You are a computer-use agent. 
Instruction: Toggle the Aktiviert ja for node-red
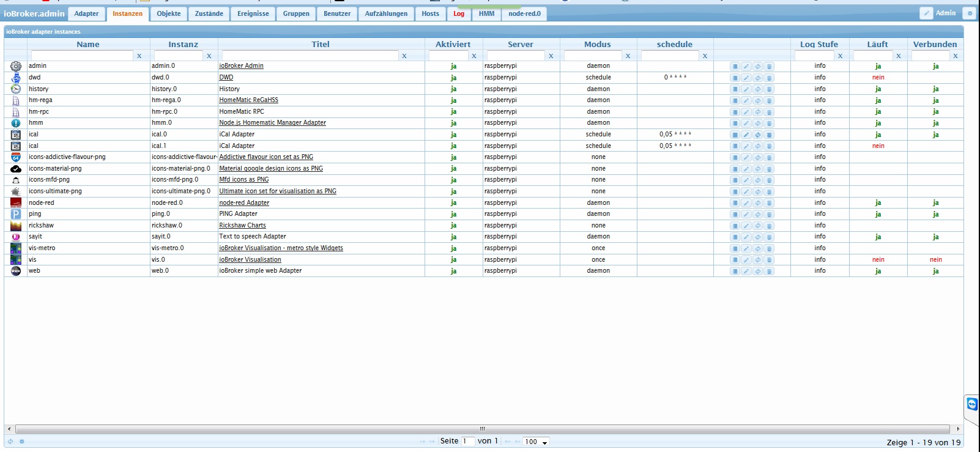click(x=453, y=203)
